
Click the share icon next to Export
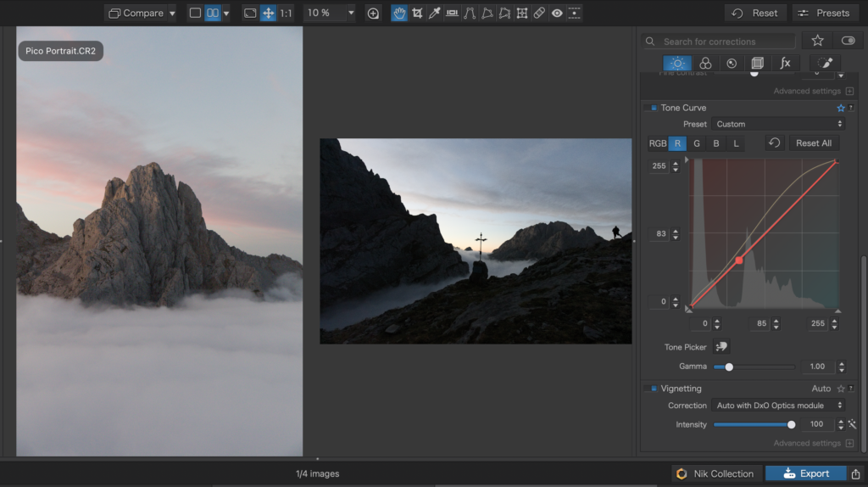click(x=856, y=473)
